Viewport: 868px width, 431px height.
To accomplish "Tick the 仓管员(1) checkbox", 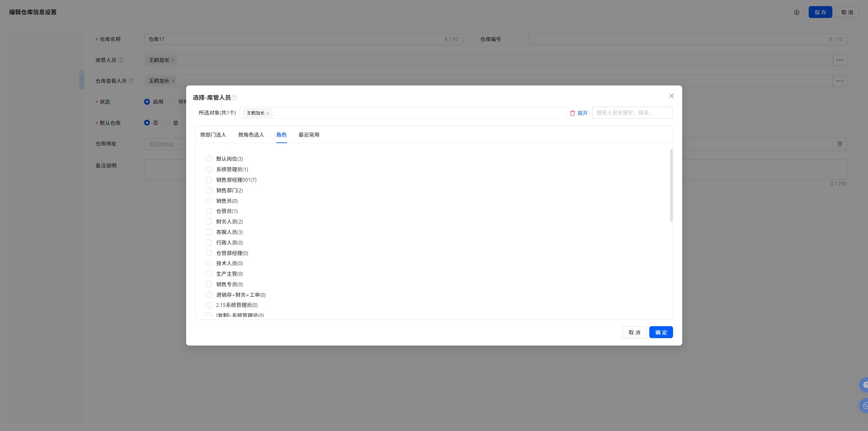I will [209, 211].
